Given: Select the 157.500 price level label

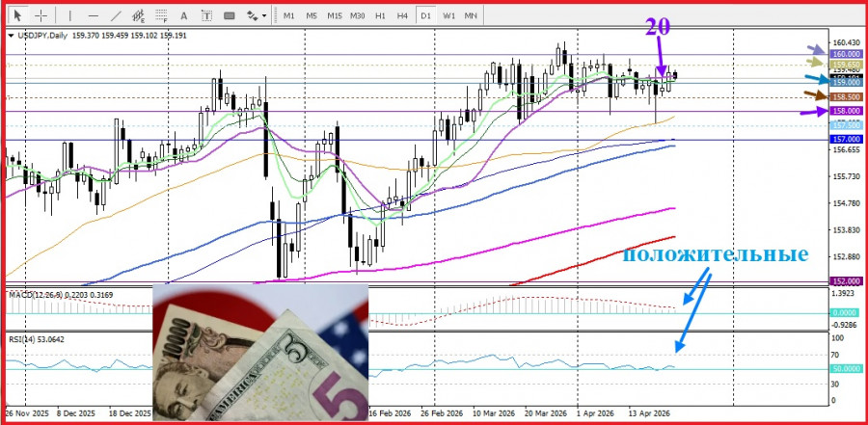Looking at the screenshot, I should (x=847, y=125).
